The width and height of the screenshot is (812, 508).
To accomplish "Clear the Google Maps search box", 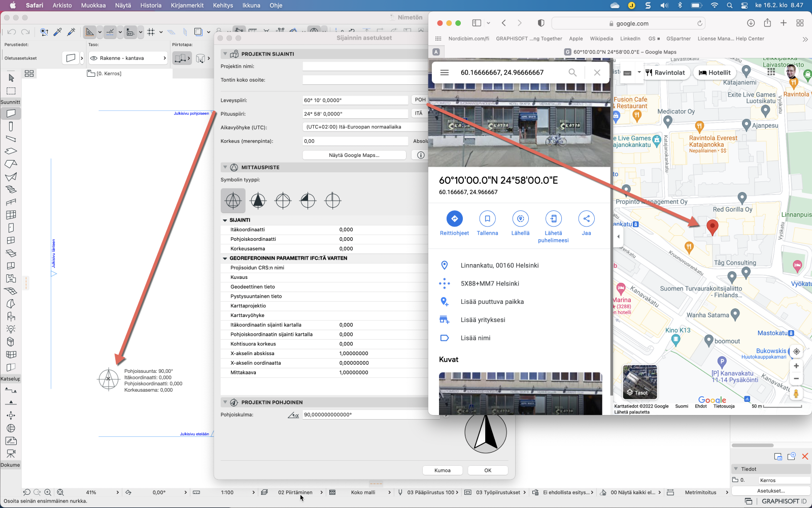I will [x=597, y=73].
